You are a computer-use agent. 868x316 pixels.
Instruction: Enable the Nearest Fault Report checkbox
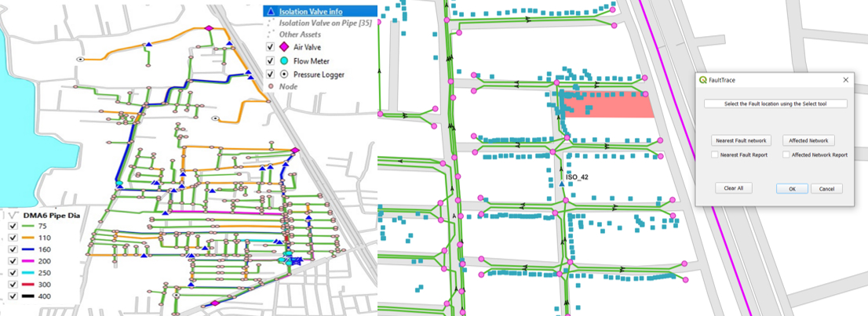[x=714, y=155]
